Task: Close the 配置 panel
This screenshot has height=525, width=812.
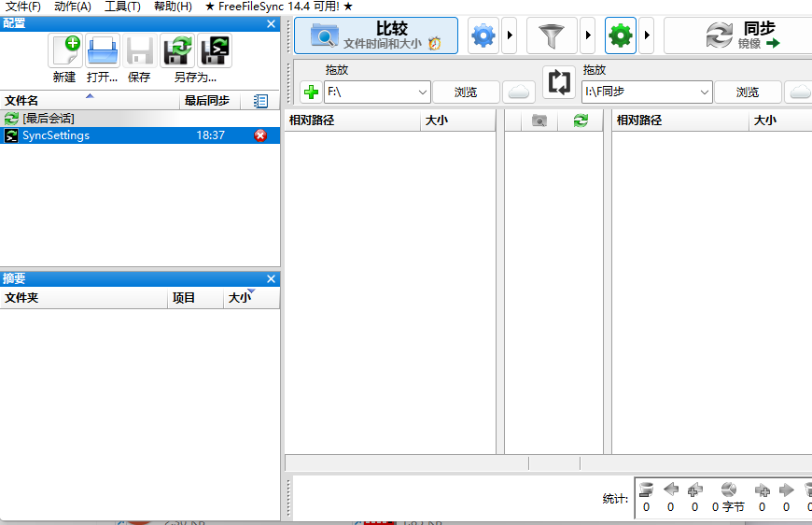Action: point(271,24)
